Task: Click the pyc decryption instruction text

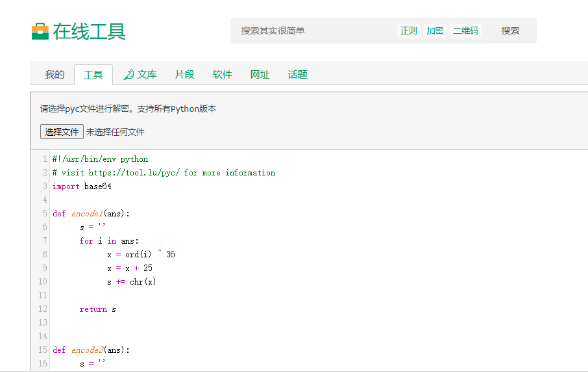Action: (129, 109)
